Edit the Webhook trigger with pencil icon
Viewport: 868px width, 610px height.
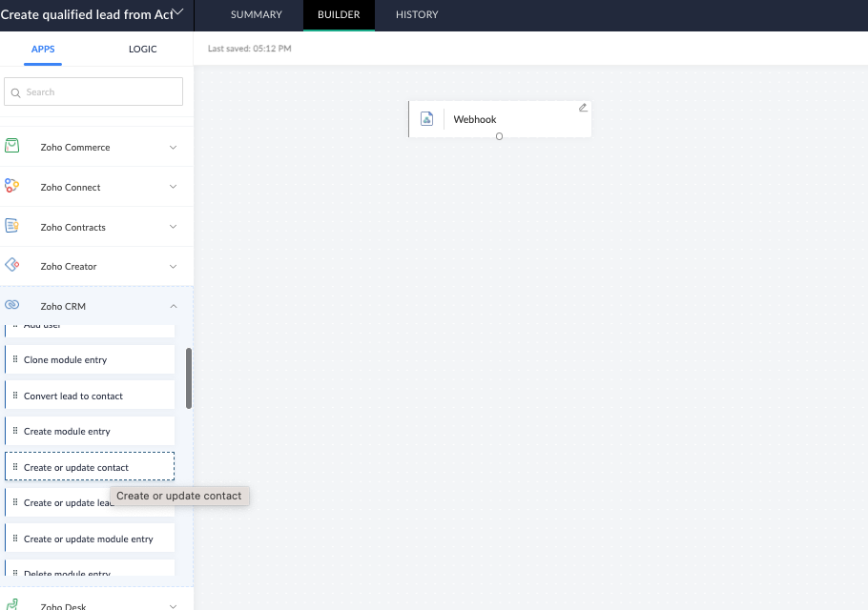click(x=583, y=108)
